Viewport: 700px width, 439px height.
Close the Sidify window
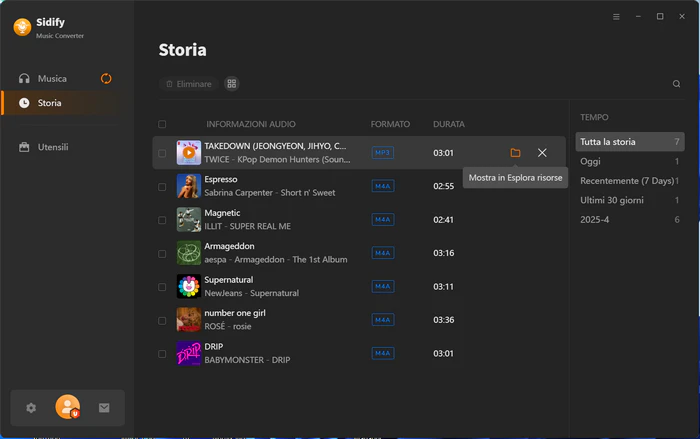point(682,17)
